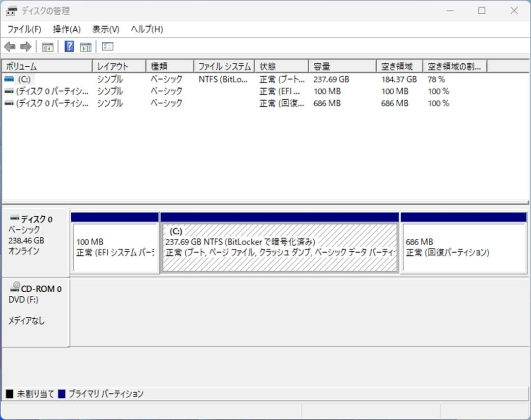Toggle the console tree visibility icon
Image resolution: width=531 pixels, height=420 pixels.
[47, 46]
